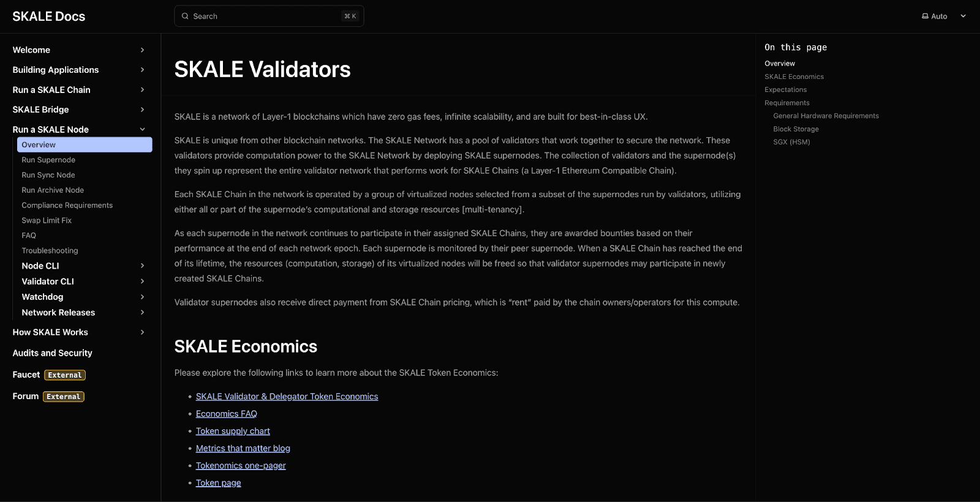Open the Auto theme dropdown
The width and height of the screenshot is (980, 502).
pyautogui.click(x=963, y=17)
